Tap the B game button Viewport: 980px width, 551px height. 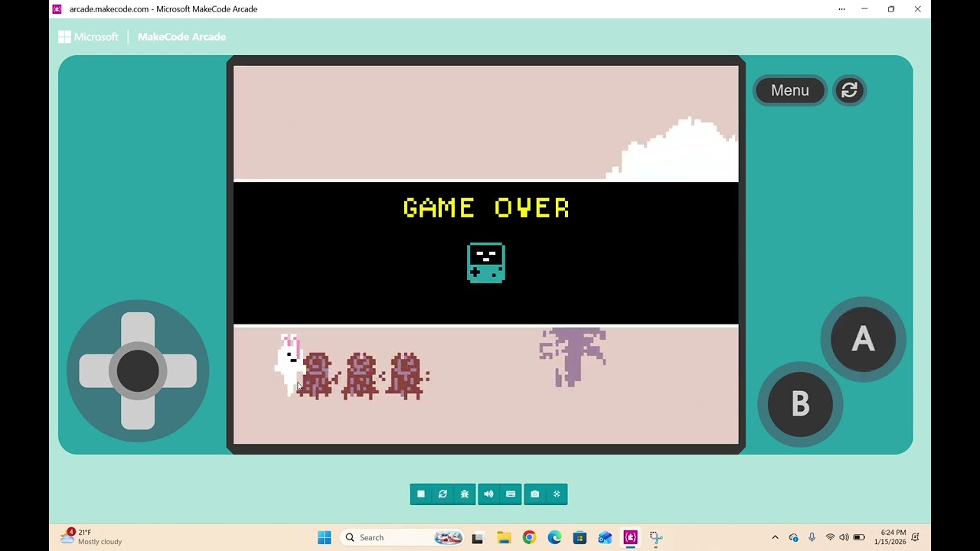(800, 404)
